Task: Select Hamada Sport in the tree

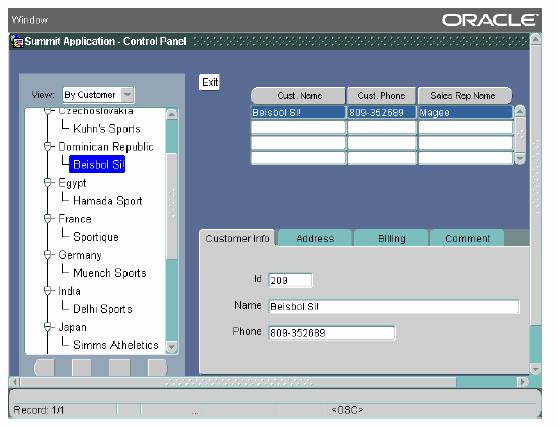Action: 107,201
